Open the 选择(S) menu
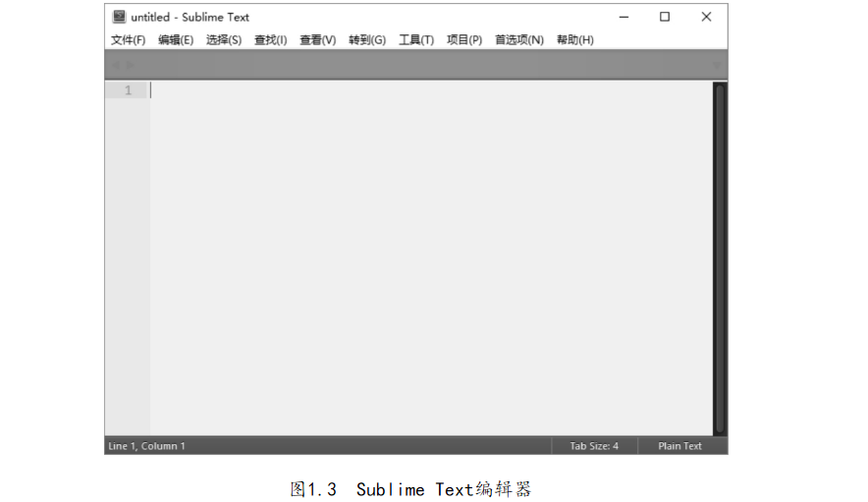Image resolution: width=868 pixels, height=502 pixels. 224,40
